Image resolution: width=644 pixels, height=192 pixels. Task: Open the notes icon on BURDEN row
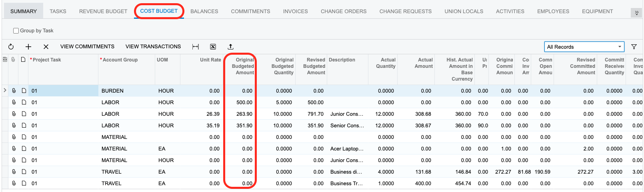click(24, 91)
